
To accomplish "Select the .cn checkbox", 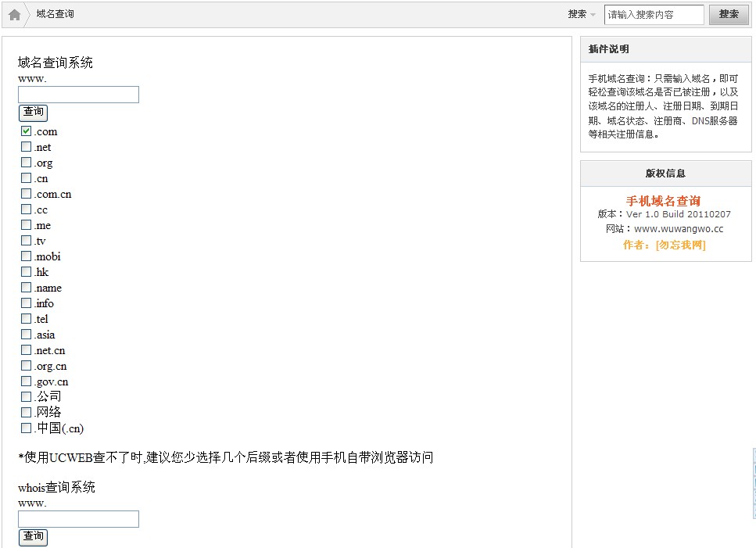I will point(25,178).
